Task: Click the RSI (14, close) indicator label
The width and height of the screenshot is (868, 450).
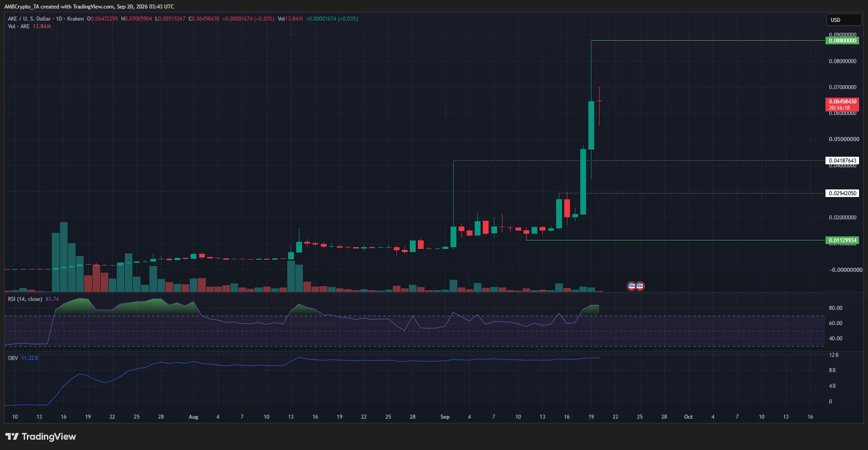Action: [25, 299]
